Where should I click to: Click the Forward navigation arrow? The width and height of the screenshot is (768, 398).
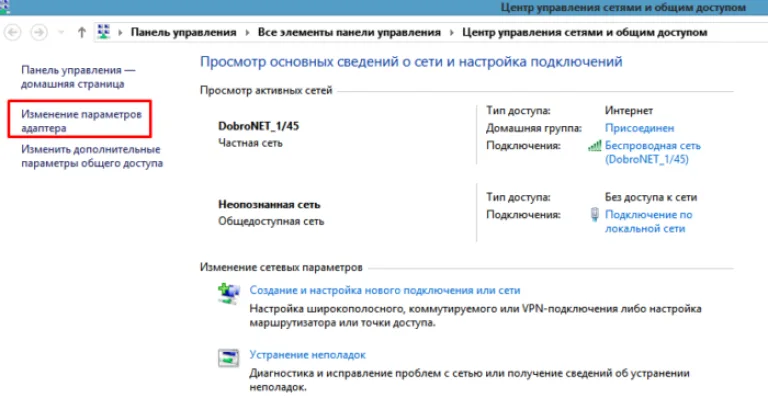(39, 32)
